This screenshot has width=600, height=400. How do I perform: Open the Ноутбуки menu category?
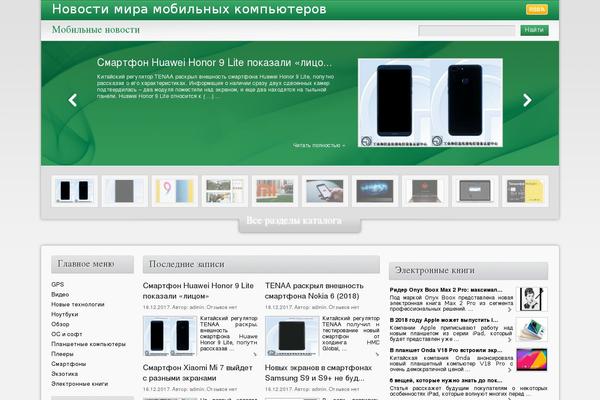65,314
